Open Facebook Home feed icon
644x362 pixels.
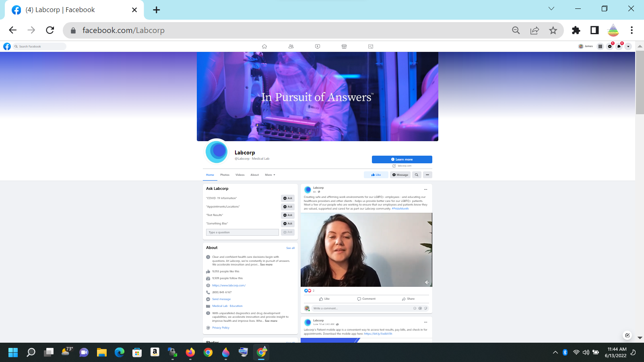[264, 46]
